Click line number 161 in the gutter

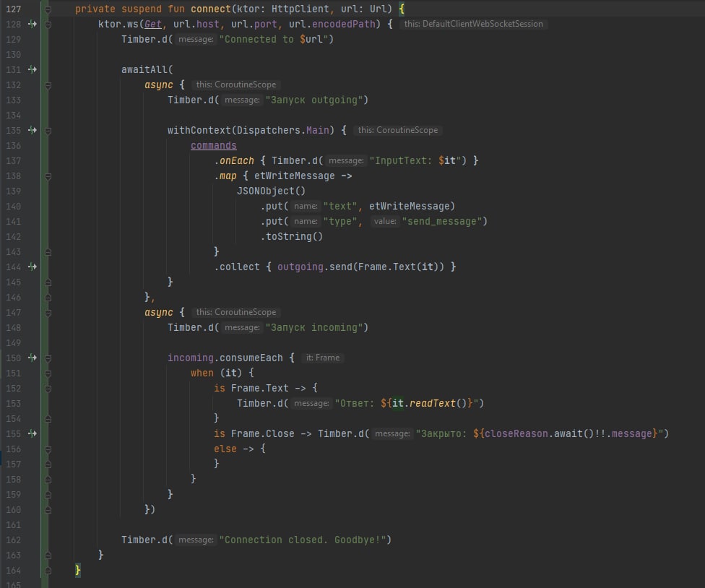point(14,524)
